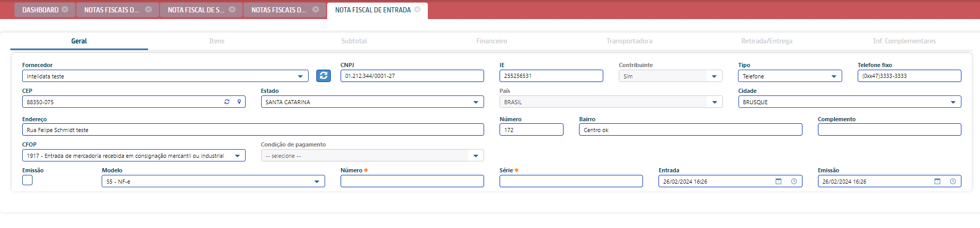Click the CEP map pin icon
This screenshot has width=980, height=228.
click(x=239, y=102)
